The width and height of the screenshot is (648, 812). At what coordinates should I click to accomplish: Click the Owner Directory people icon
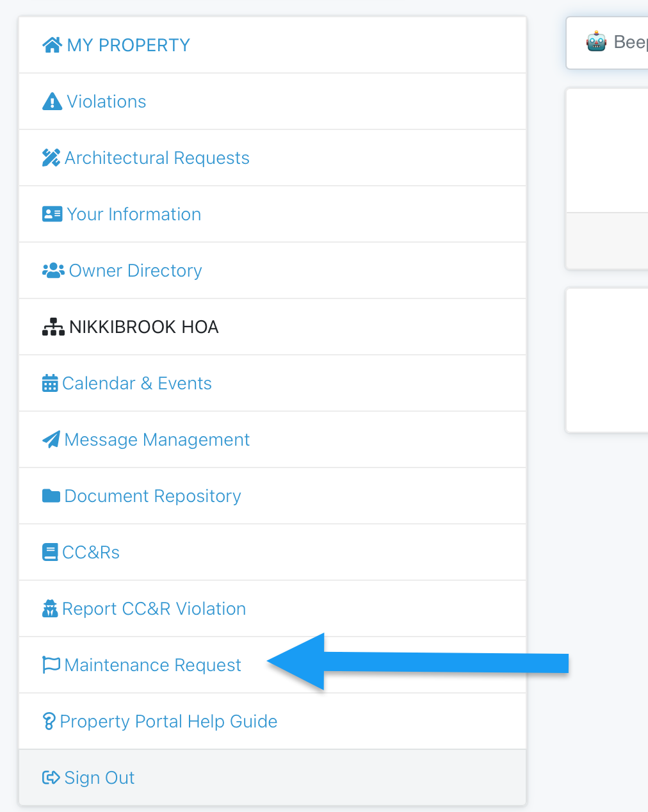tap(53, 270)
